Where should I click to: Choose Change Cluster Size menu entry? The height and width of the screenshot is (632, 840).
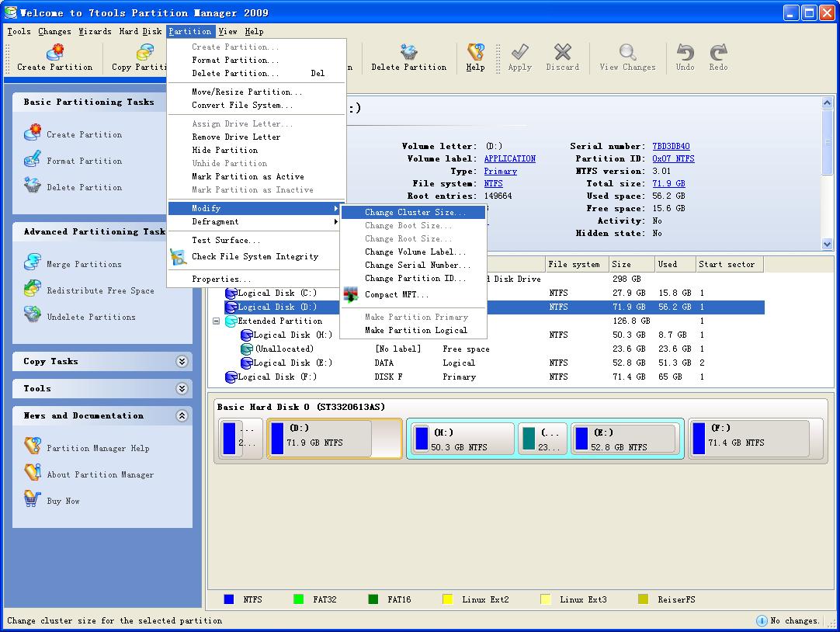pyautogui.click(x=415, y=212)
